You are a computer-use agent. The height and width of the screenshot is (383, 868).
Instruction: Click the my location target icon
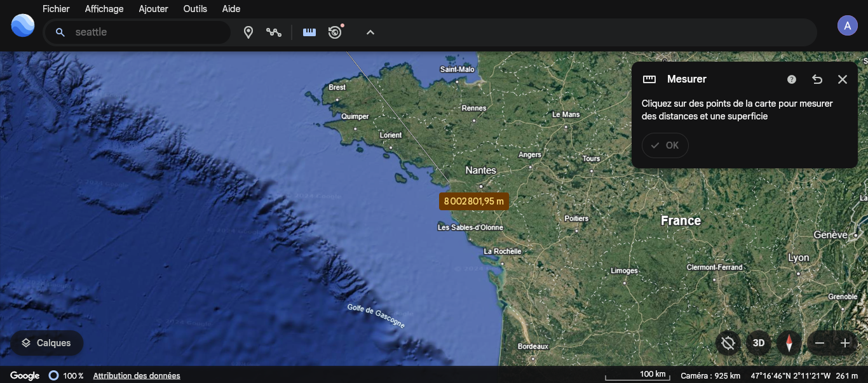(728, 344)
